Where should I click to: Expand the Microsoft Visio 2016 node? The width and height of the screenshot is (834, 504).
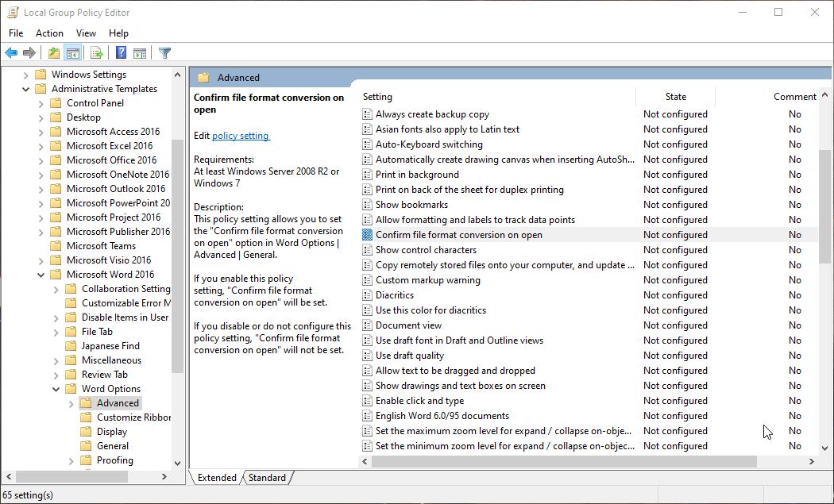[41, 261]
